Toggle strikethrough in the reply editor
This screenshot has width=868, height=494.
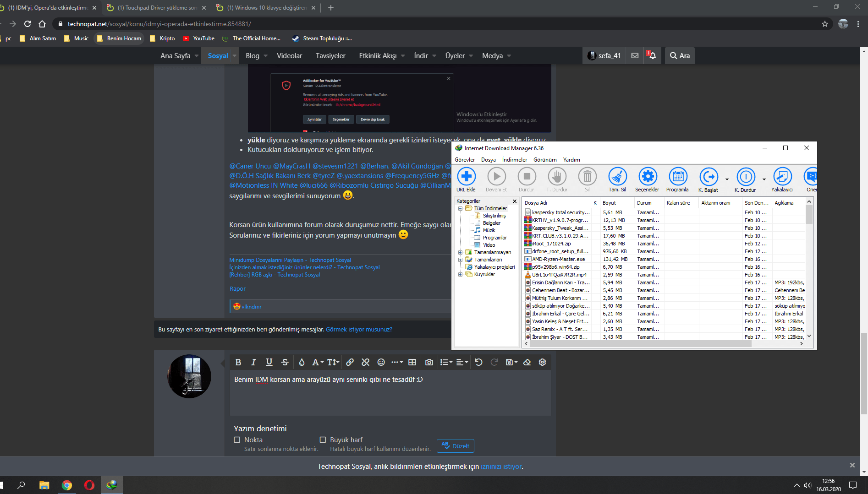click(285, 362)
